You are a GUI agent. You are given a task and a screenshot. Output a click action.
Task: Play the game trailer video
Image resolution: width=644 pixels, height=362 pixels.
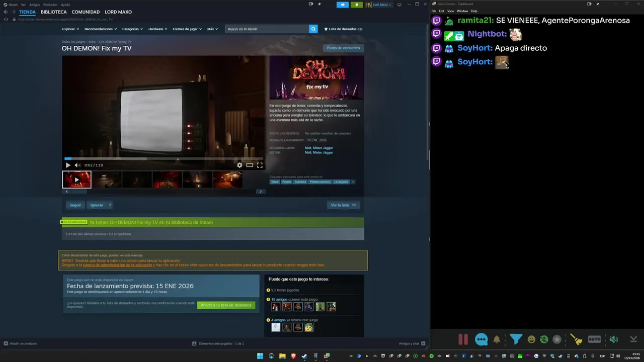(68, 165)
